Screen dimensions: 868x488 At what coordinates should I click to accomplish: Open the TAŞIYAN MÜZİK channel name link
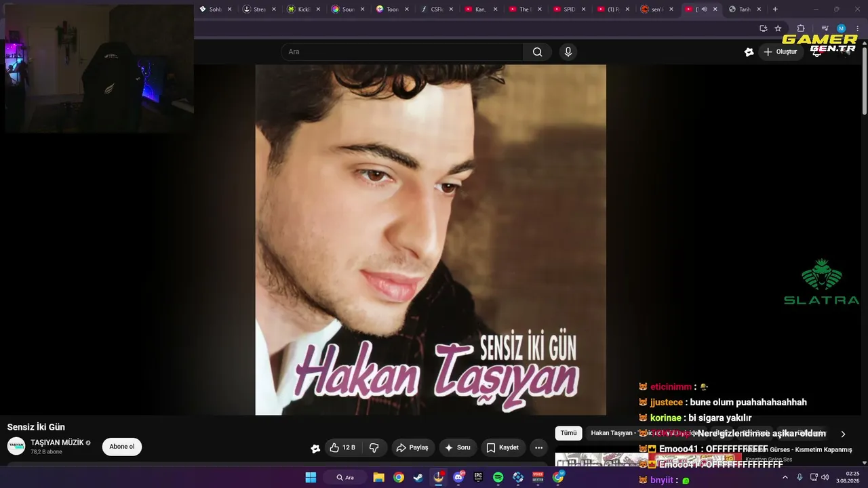tap(57, 443)
